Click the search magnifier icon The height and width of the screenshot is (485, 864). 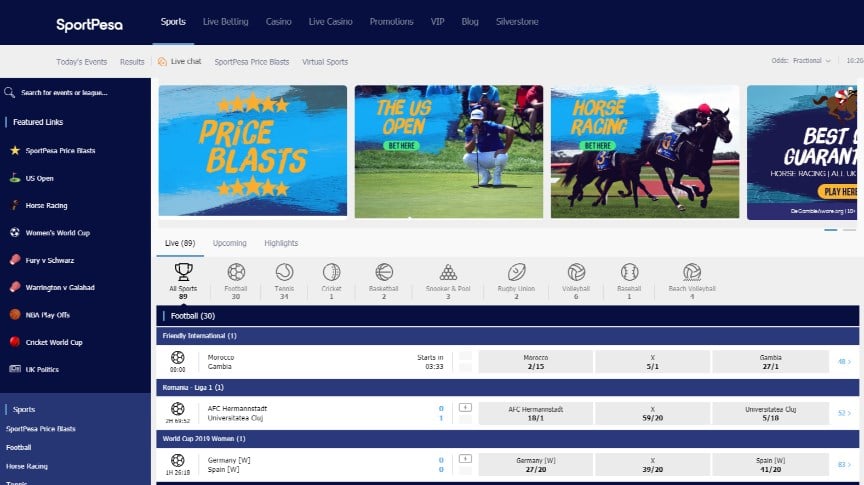tap(9, 92)
